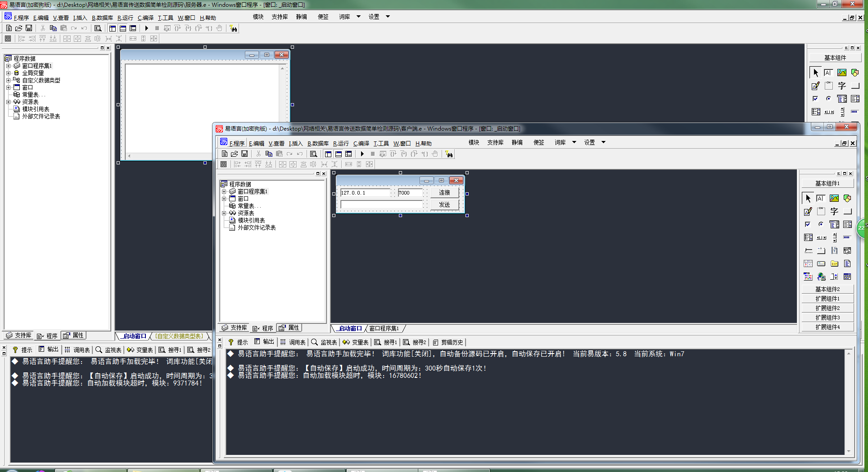Image resolution: width=868 pixels, height=472 pixels.
Task: Click the 连接 button on the form
Action: [444, 193]
